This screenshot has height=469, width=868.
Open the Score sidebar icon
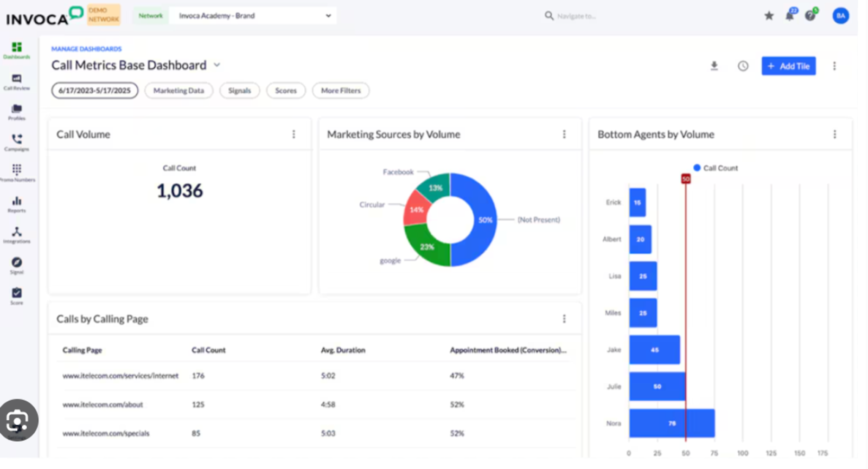coord(17,296)
